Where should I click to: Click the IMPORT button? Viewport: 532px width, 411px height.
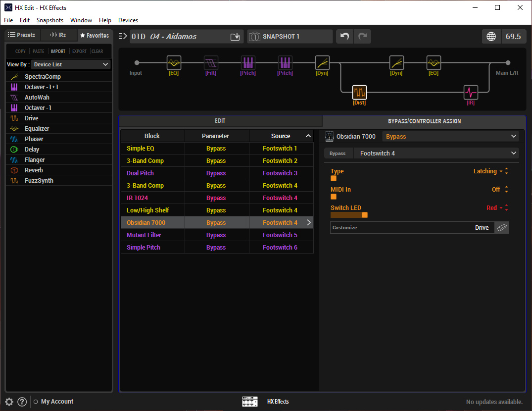58,51
